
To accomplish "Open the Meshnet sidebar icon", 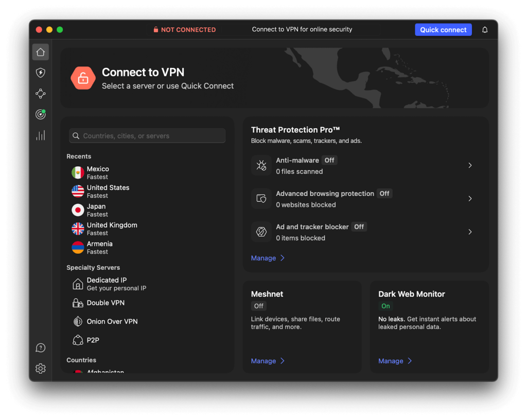I will click(x=40, y=93).
